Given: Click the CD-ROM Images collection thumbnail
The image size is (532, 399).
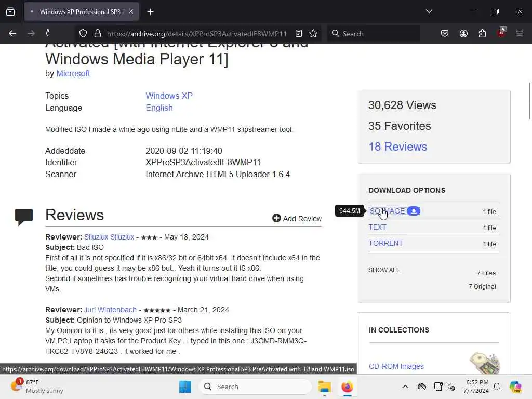Looking at the screenshot, I should pos(485,363).
